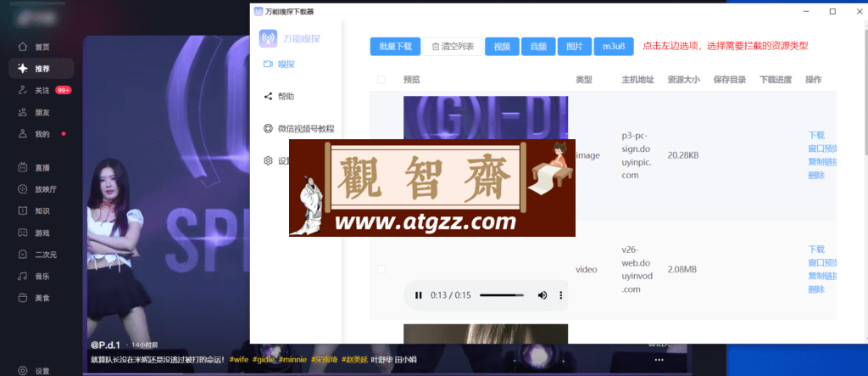Screen dimensions: 868x376
Task: Click the v26-web.douyinvod.com host cell
Action: coord(637,270)
